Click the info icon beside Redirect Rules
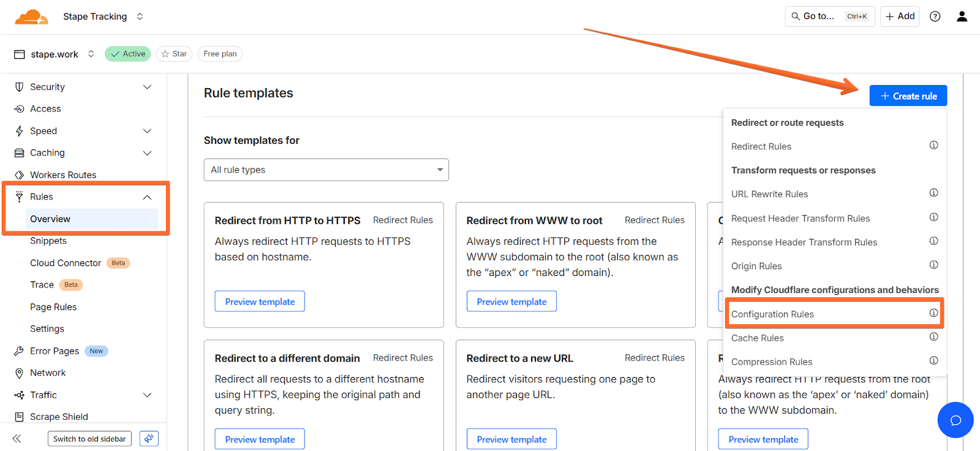Viewport: 980px width, 451px height. tap(933, 145)
